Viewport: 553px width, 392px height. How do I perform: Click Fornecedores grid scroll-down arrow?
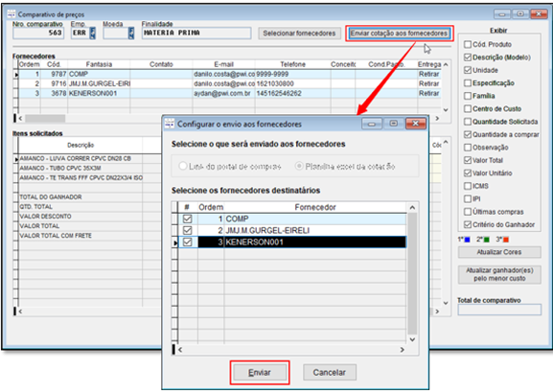pos(446,109)
